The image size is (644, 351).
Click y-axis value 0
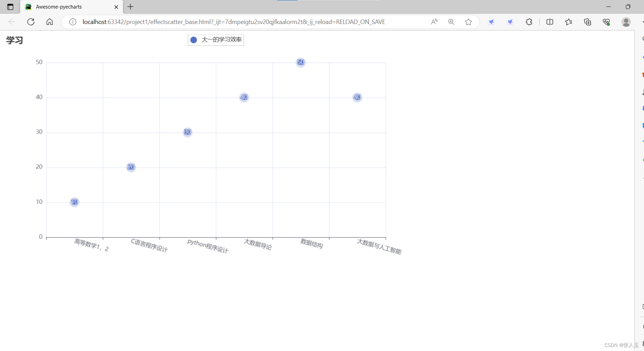click(x=41, y=237)
